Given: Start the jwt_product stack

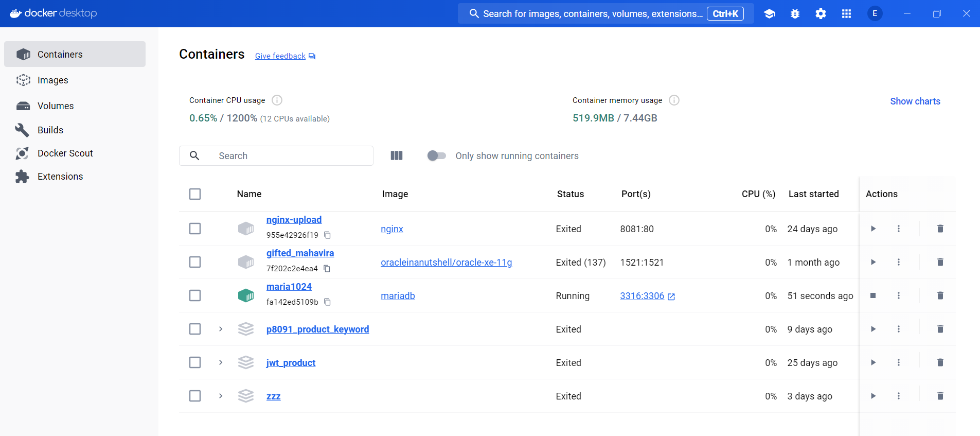Looking at the screenshot, I should click(873, 362).
